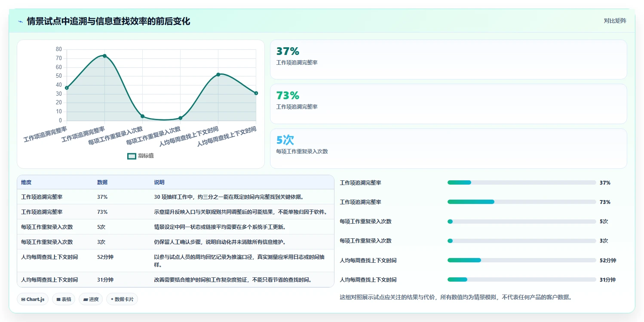Image resolution: width=644 pixels, height=322 pixels.
Task: Click the footnote starting 这组对照展示试点
Action: 456,297
